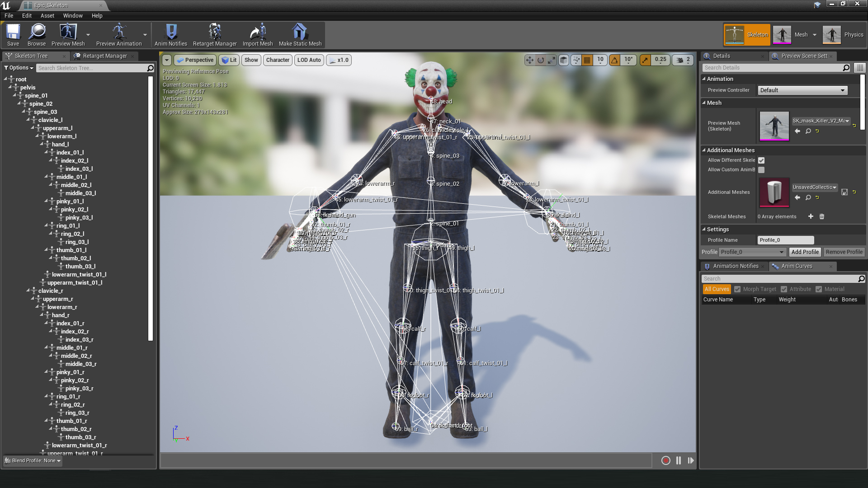The image size is (868, 488).
Task: Switch to Preview Scene Settings tab
Action: click(x=803, y=56)
